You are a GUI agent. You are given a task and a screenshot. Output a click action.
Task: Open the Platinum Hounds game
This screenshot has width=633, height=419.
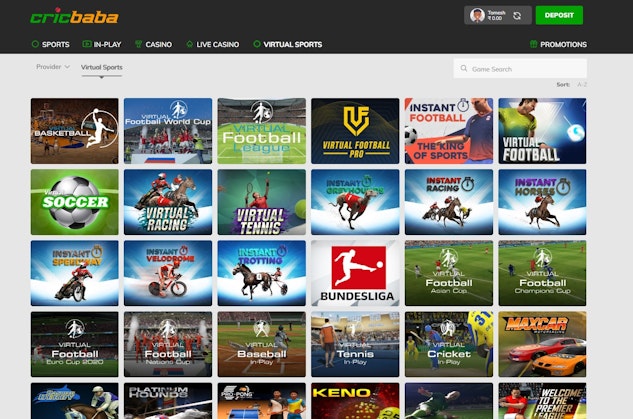coord(168,401)
